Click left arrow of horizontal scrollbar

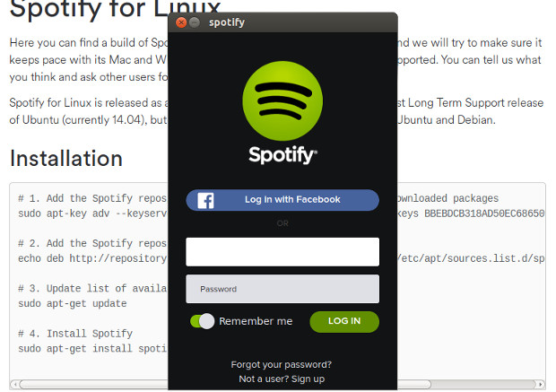click(15, 384)
